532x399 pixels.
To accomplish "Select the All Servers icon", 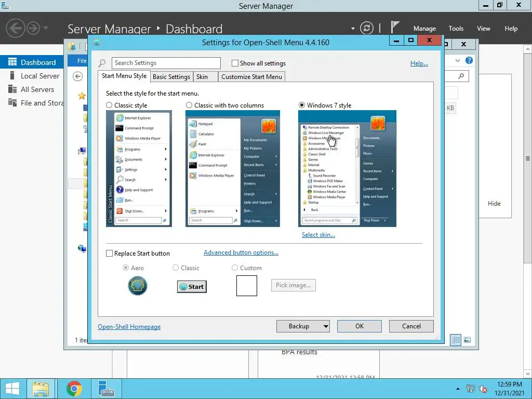I will 12,89.
